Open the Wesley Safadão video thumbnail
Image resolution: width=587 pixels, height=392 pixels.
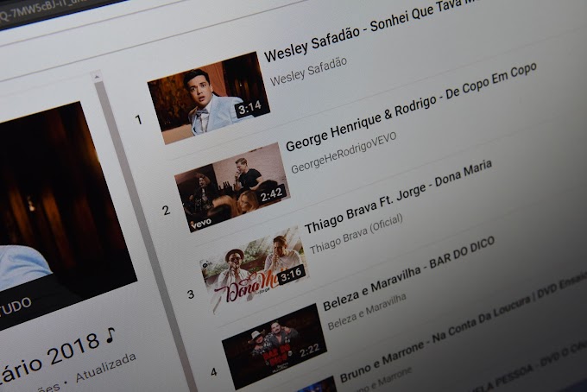pos(209,98)
